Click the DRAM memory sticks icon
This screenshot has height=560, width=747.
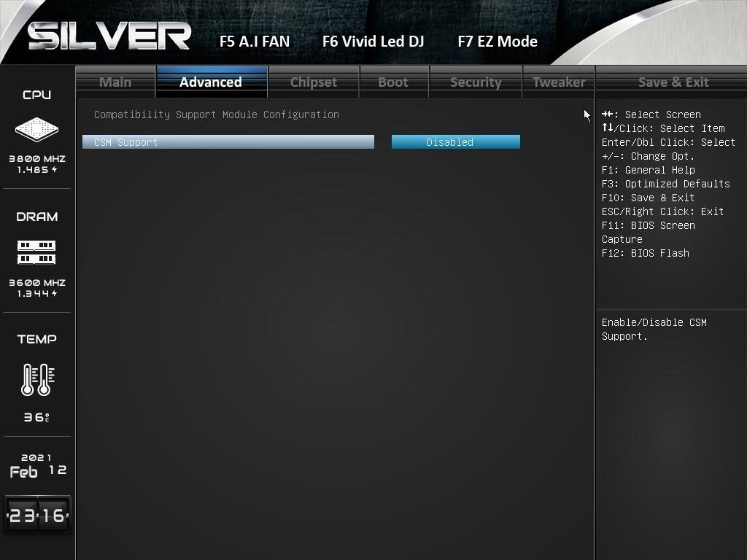tap(36, 252)
